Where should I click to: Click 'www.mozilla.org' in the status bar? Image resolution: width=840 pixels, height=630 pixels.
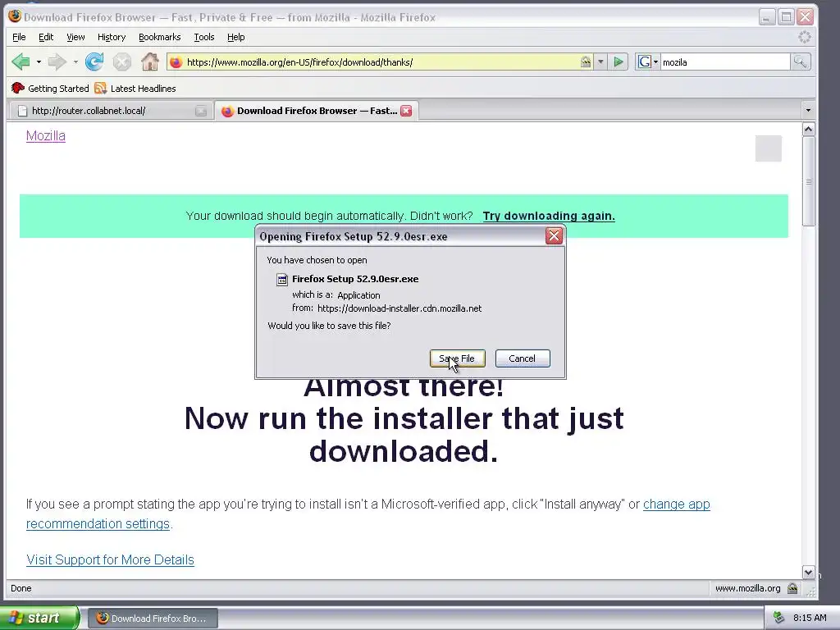[748, 588]
